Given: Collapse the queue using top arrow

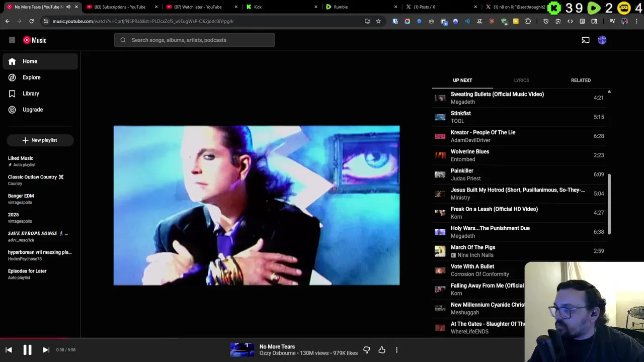Looking at the screenshot, I should click(609, 92).
